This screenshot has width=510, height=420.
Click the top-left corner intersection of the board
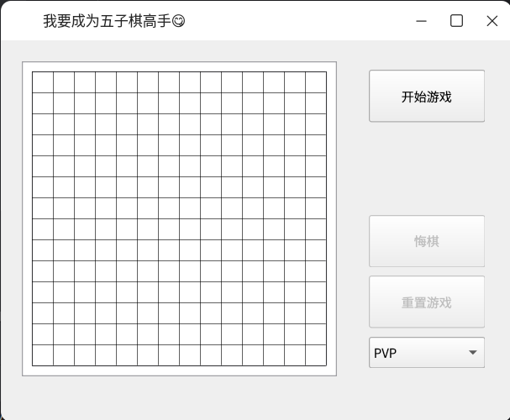(32, 71)
